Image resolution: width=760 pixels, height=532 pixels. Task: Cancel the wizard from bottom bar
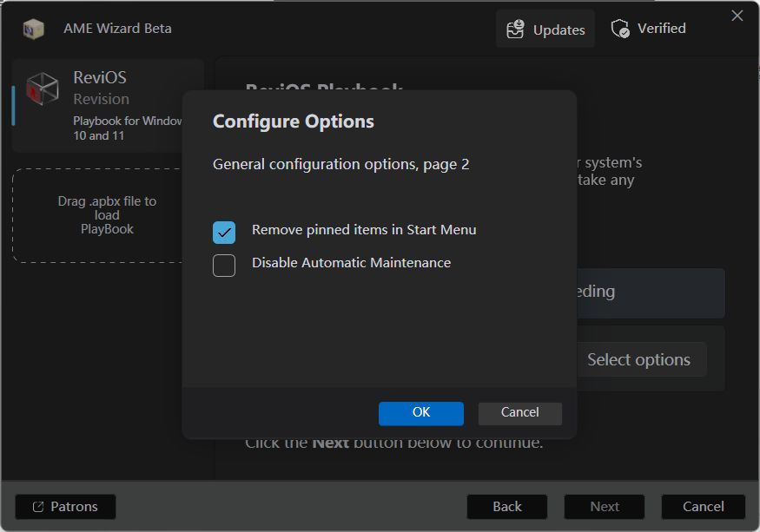point(703,507)
